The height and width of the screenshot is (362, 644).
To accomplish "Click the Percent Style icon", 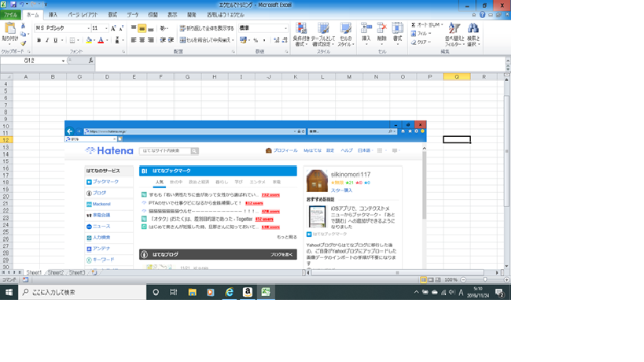I will click(x=256, y=40).
